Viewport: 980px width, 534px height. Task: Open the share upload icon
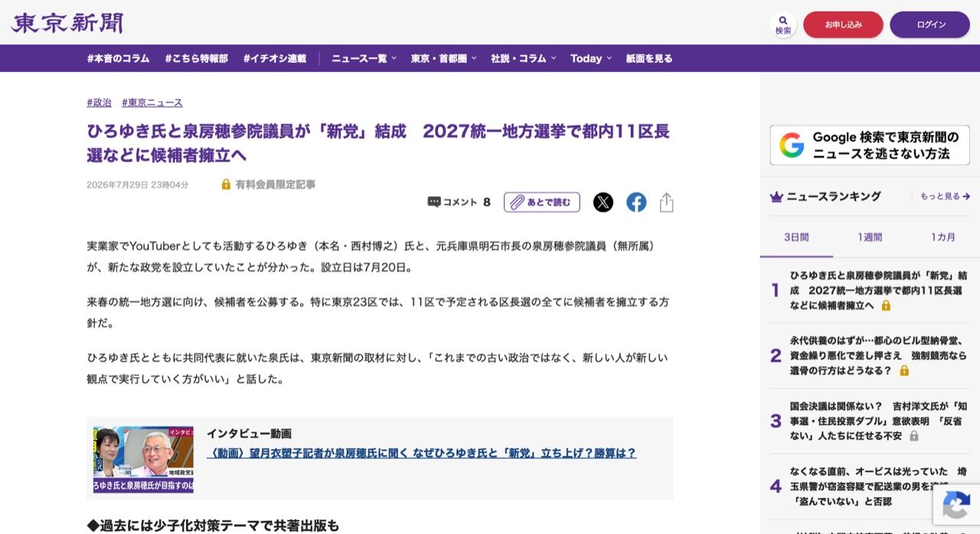coord(666,202)
